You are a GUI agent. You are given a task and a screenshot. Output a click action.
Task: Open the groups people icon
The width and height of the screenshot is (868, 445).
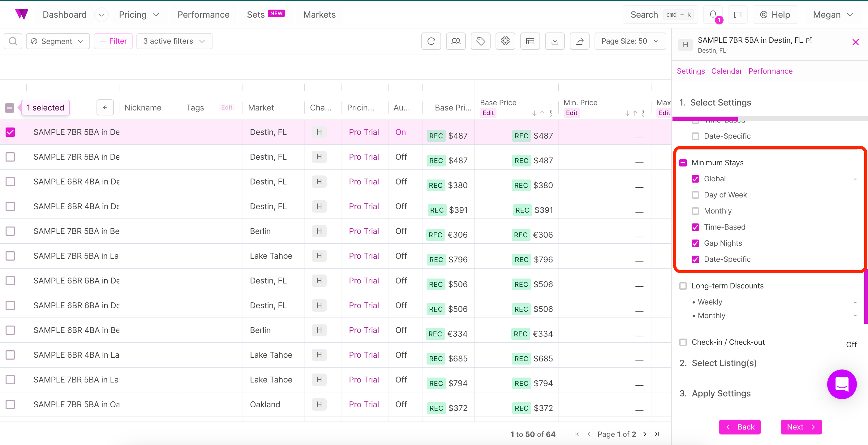click(456, 41)
